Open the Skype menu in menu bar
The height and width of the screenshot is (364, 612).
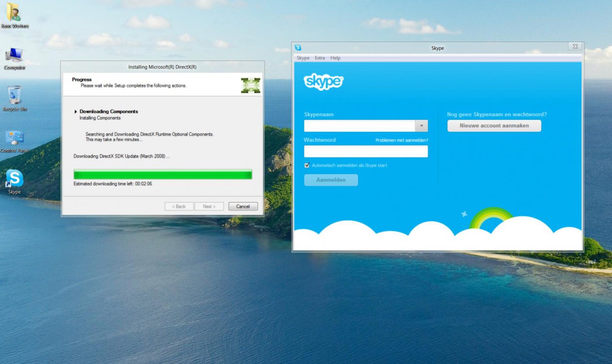303,58
